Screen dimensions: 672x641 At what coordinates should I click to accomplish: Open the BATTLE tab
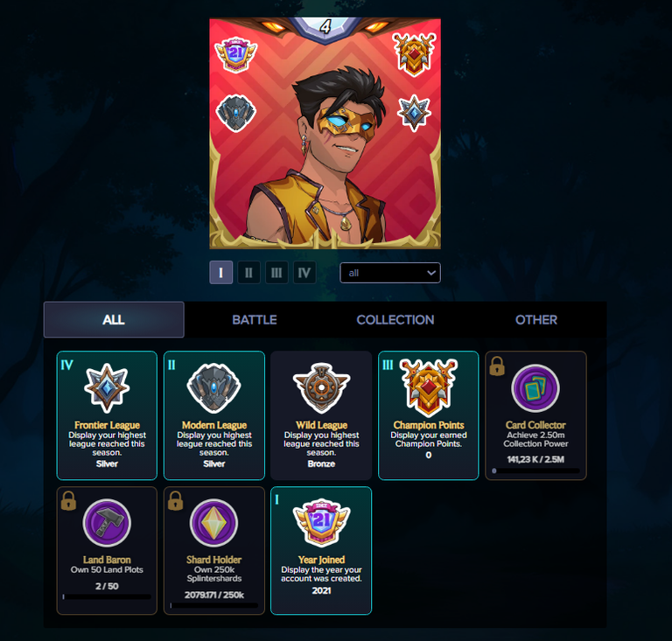(x=255, y=320)
